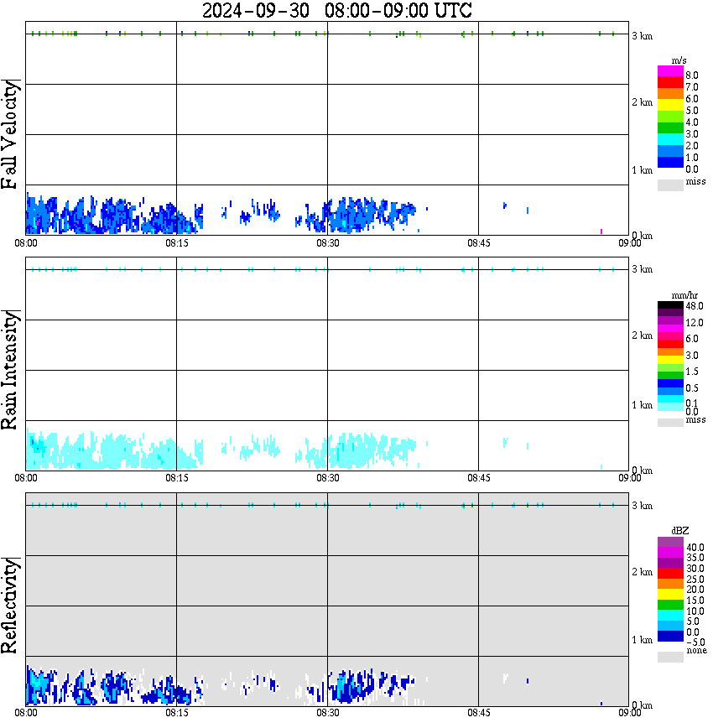713x728 pixels.
Task: Click the "08:30" label under Reflectivity panel
Action: pos(328,713)
